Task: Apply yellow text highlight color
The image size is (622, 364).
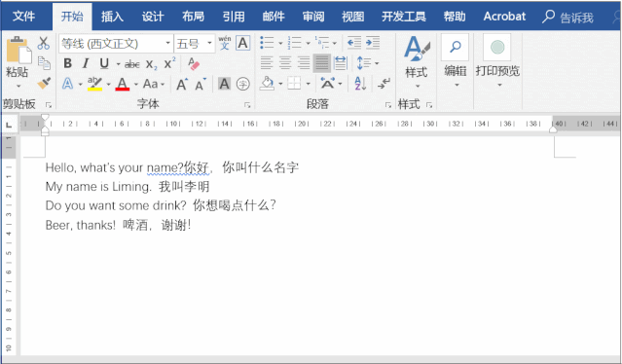Action: 94,84
